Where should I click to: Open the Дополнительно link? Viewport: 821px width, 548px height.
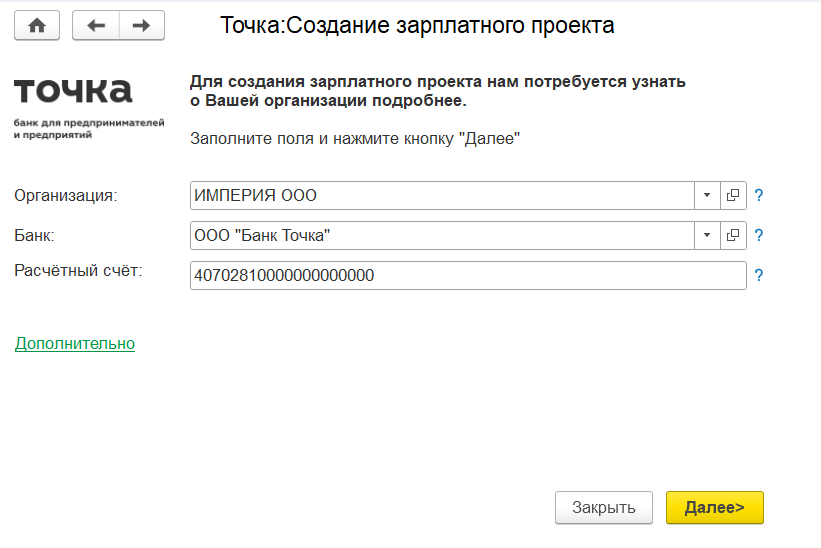[x=75, y=343]
